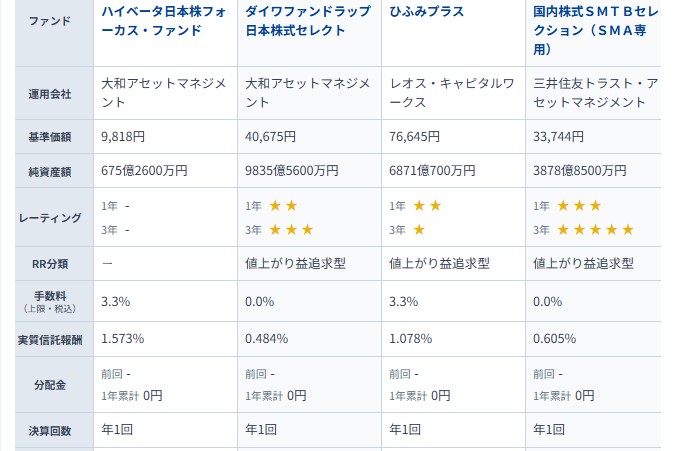Image resolution: width=676 pixels, height=451 pixels.
Task: Click the 0.484% trust fee value
Action: coord(266,340)
